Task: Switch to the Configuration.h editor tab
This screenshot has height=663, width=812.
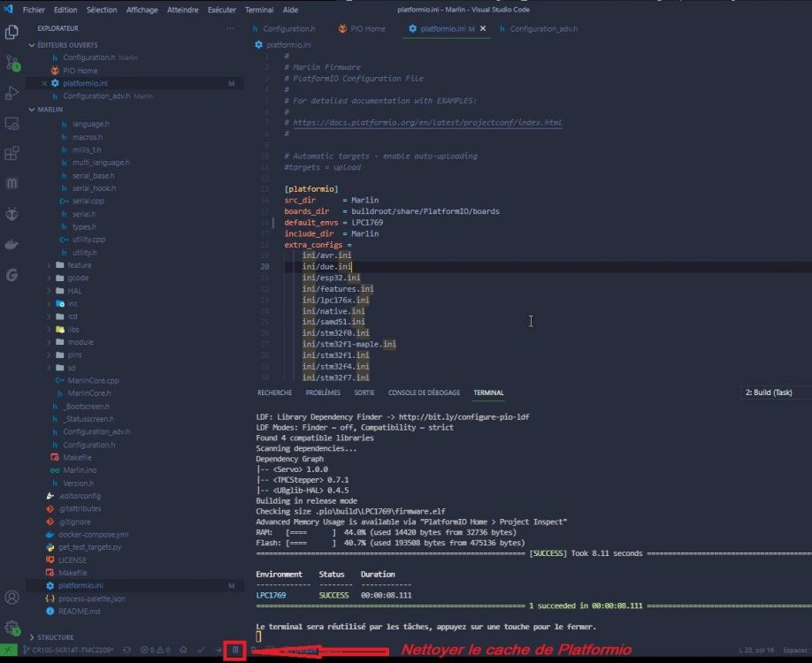Action: pyautogui.click(x=284, y=29)
